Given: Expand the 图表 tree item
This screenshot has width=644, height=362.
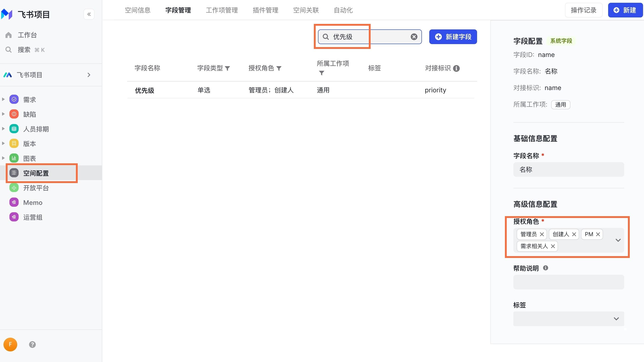Looking at the screenshot, I should [x=3, y=158].
